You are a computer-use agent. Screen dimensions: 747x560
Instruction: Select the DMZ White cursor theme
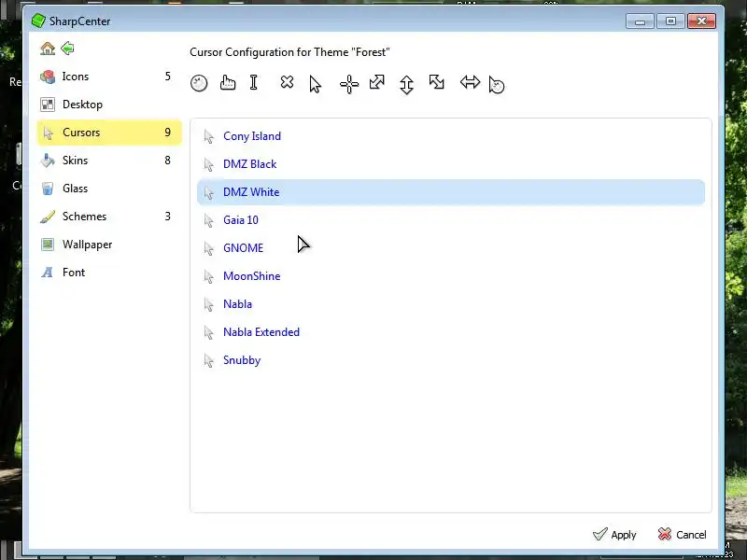451,192
